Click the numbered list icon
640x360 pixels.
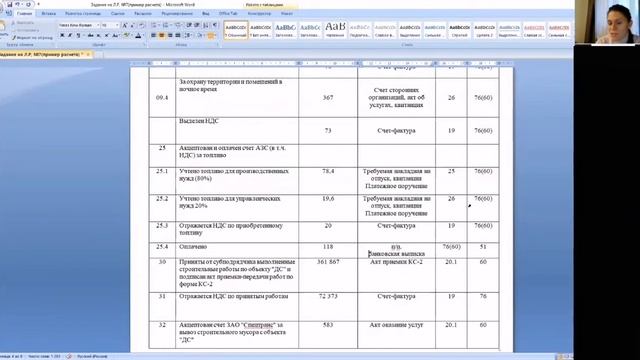(x=166, y=25)
